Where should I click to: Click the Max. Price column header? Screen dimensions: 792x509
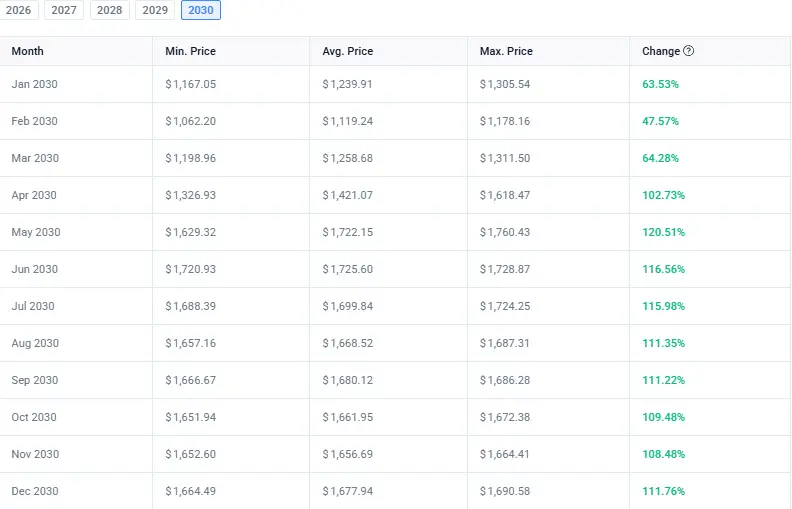pyautogui.click(x=506, y=51)
